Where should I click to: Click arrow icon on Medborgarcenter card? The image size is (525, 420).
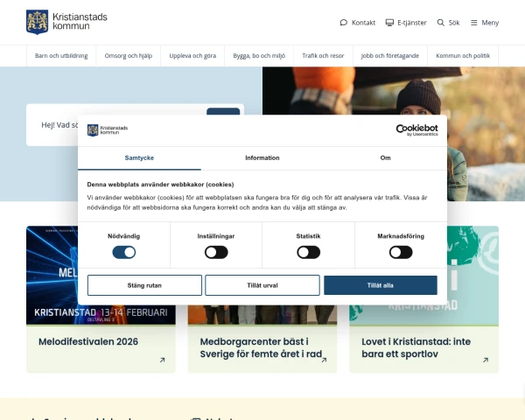click(324, 360)
